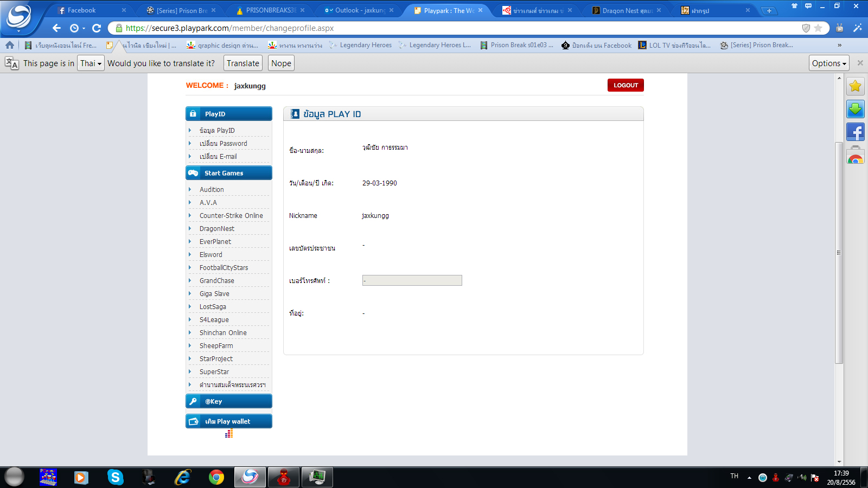Screen dimensions: 868x488
Task: Open the Facebook icon in right sidebar
Action: click(x=856, y=132)
